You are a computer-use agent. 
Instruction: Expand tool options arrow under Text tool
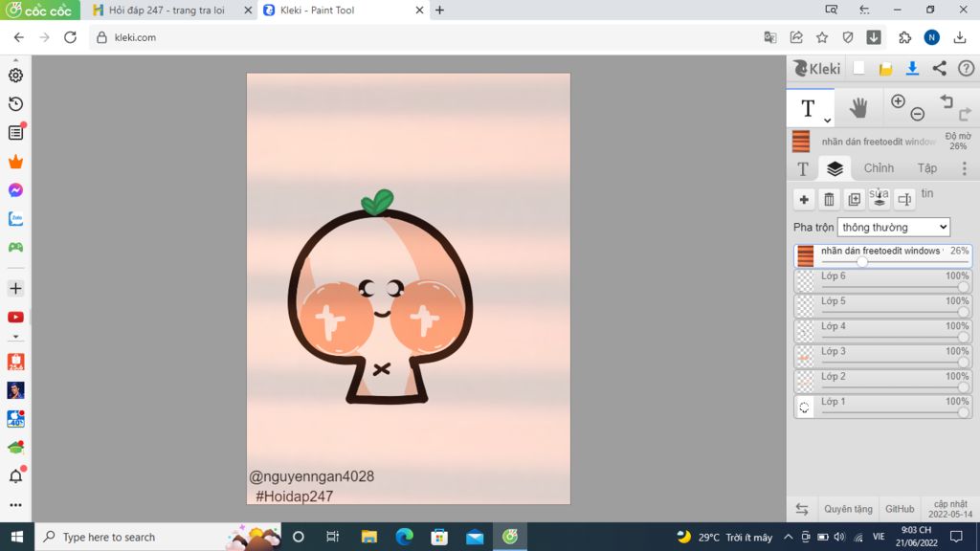[827, 120]
